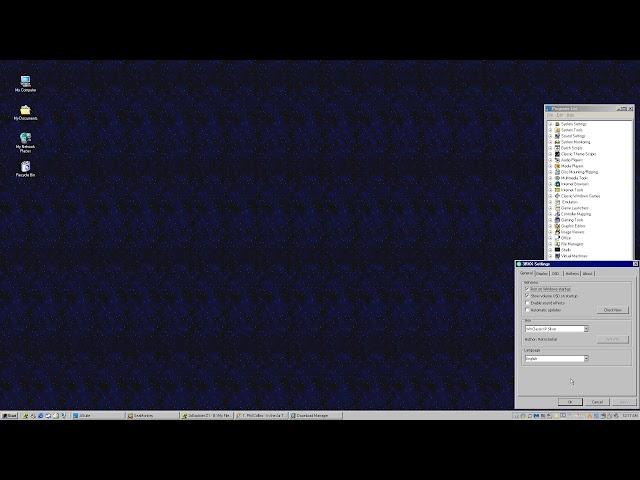Enable Automatic updates checkbox
Viewport: 640px width, 480px height.
point(527,310)
